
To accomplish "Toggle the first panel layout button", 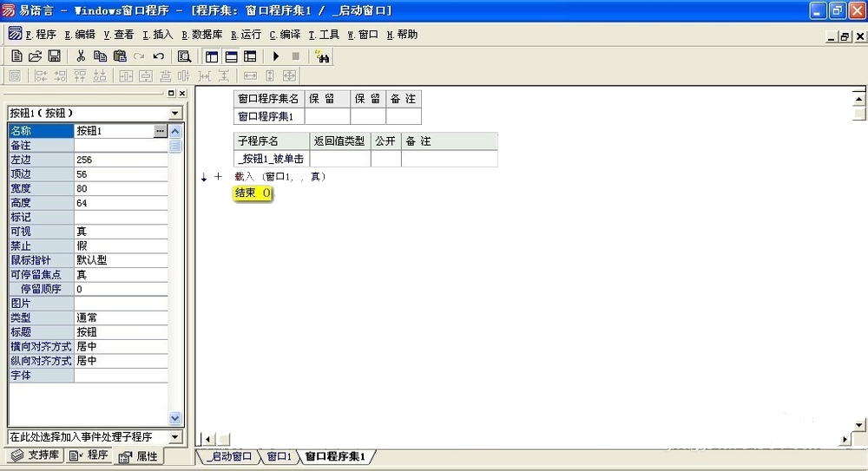I will 212,56.
